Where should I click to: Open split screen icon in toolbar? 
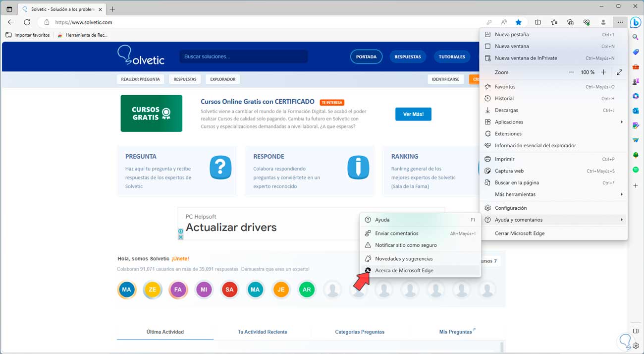pos(538,22)
